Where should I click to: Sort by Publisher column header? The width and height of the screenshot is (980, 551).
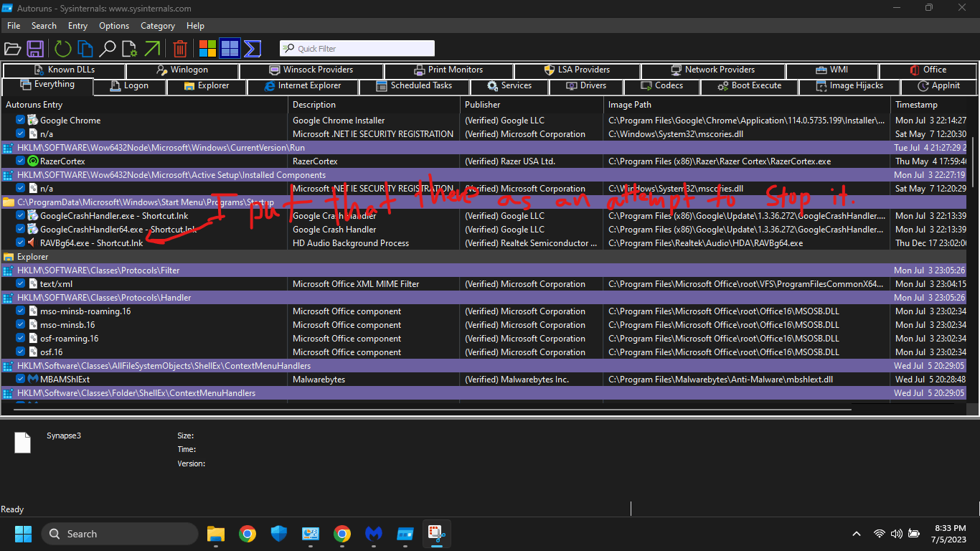pos(532,105)
